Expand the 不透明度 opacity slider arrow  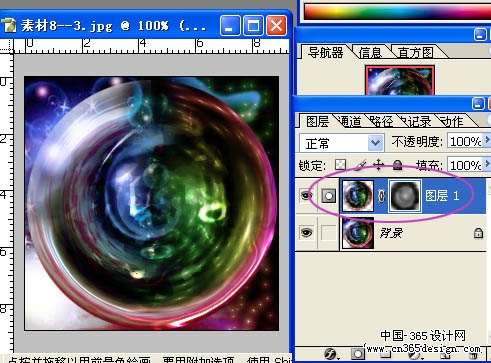click(x=487, y=140)
